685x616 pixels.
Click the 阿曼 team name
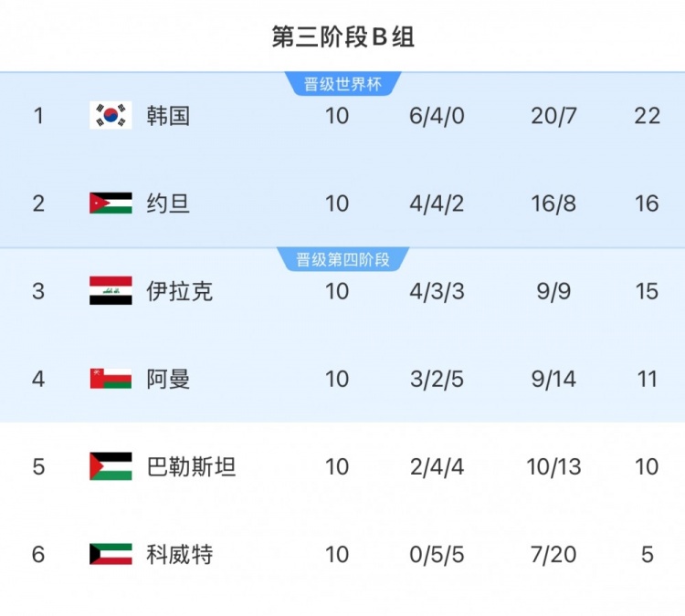[x=168, y=379]
